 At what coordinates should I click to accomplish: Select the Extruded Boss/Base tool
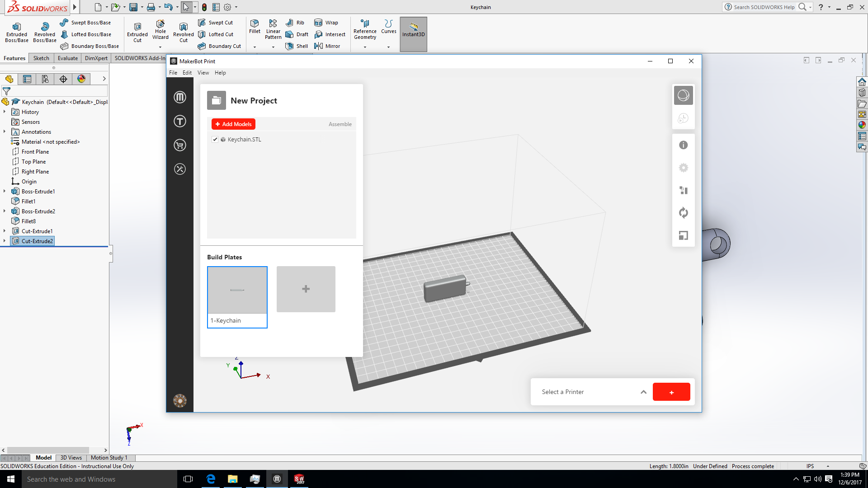tap(16, 31)
